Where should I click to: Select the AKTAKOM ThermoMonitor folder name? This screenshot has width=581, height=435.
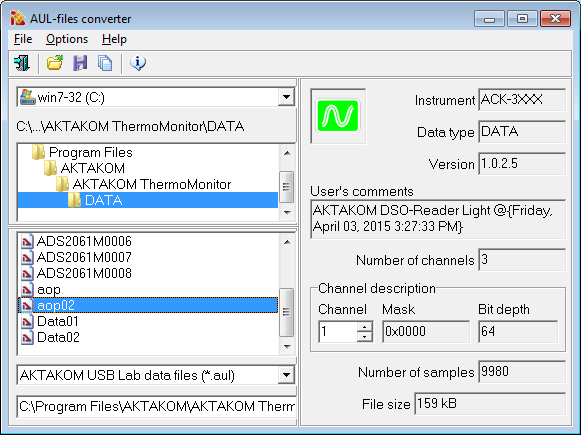152,184
